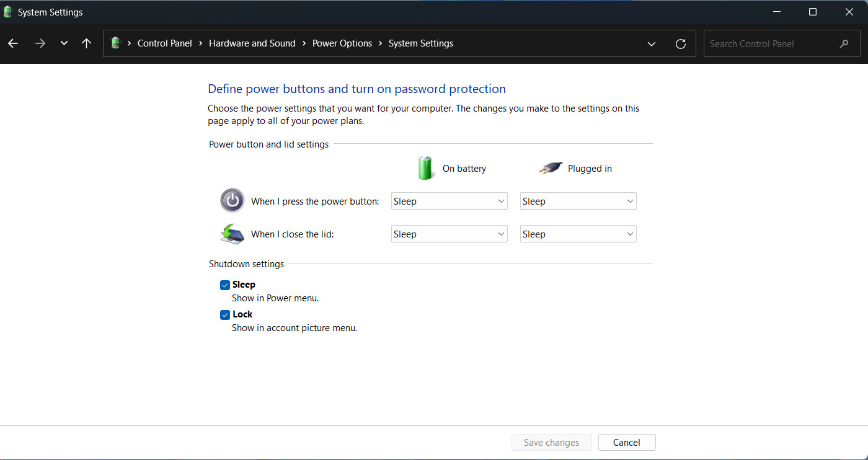Refresh the Control Panel page

681,43
